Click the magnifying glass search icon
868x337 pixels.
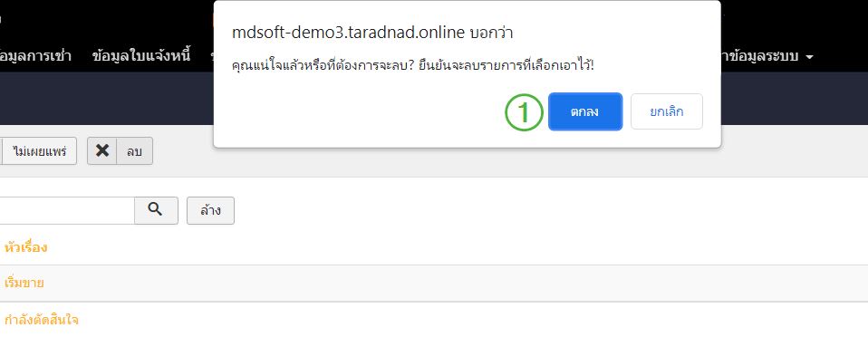156,210
